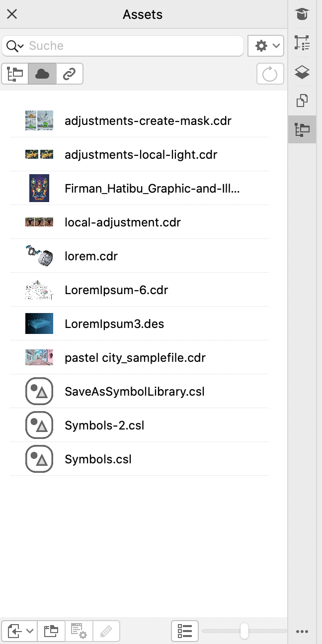322x644 pixels.
Task: Open the Pages docker icon
Action: pos(302,101)
